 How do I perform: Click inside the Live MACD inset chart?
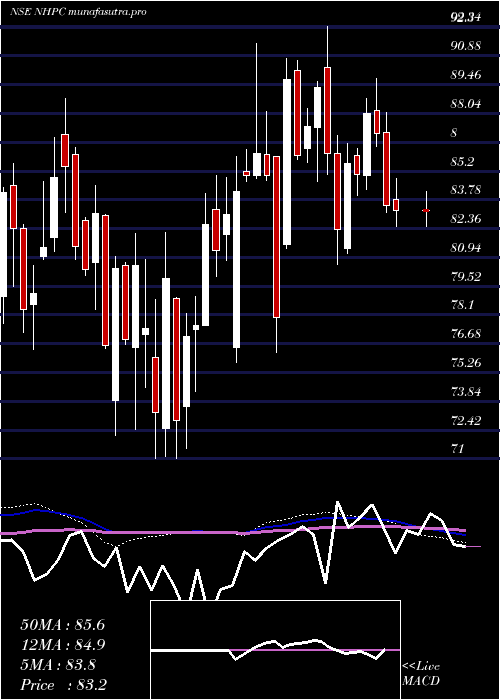click(x=275, y=650)
